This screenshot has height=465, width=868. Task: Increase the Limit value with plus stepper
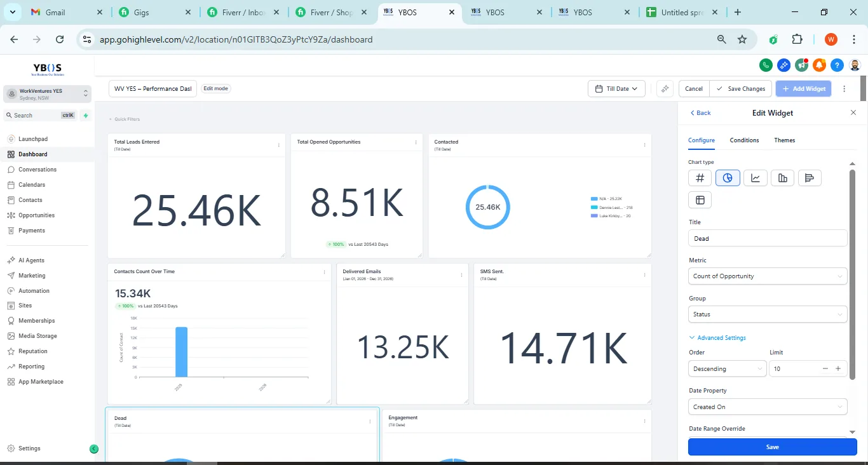pyautogui.click(x=838, y=368)
